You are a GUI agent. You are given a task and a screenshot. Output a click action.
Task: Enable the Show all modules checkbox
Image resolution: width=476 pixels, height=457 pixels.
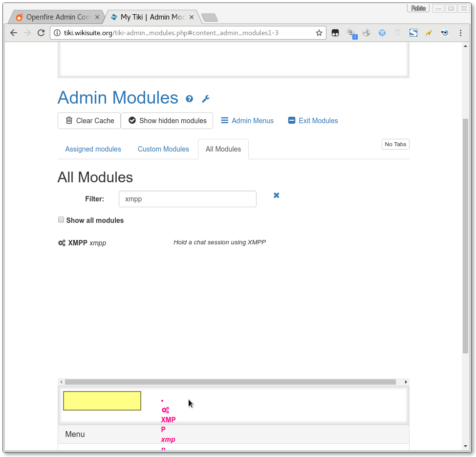pyautogui.click(x=61, y=220)
